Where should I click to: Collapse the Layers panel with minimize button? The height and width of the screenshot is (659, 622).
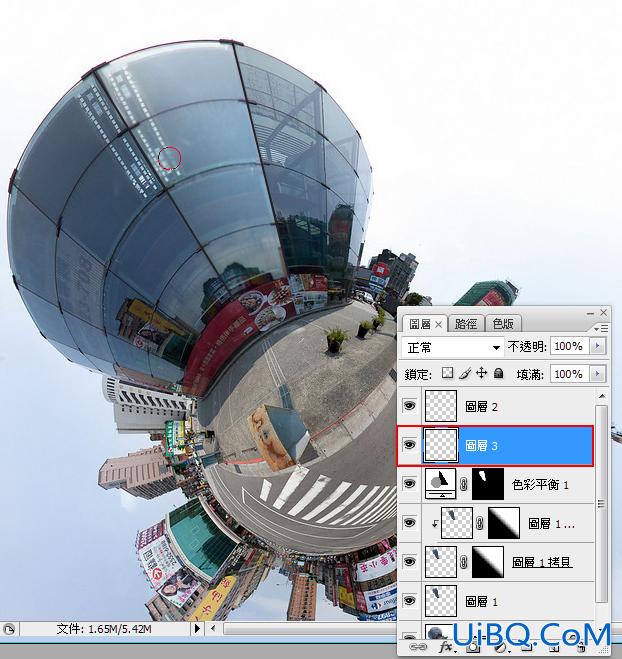coord(590,314)
